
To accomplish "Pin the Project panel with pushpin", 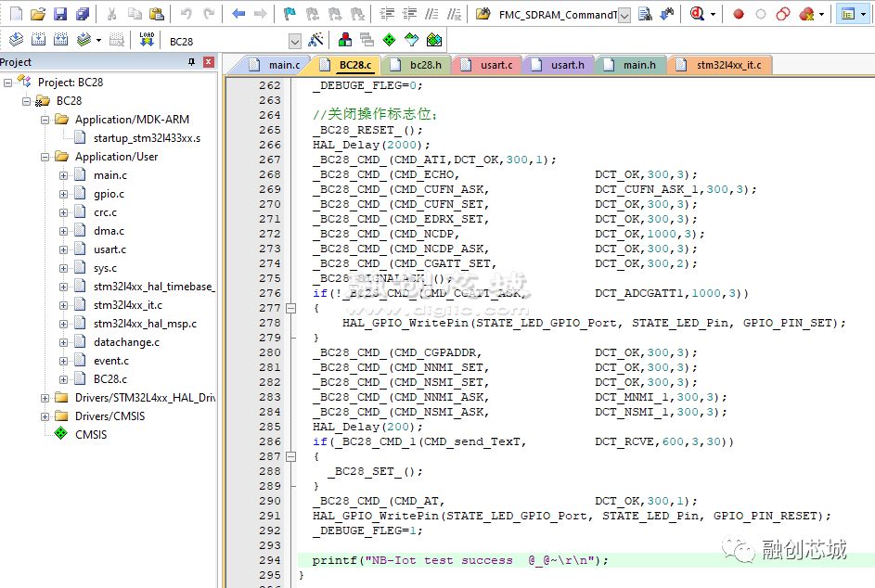I will coord(191,62).
